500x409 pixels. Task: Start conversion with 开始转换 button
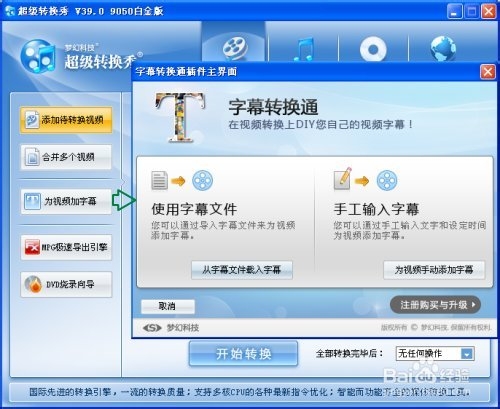(243, 353)
